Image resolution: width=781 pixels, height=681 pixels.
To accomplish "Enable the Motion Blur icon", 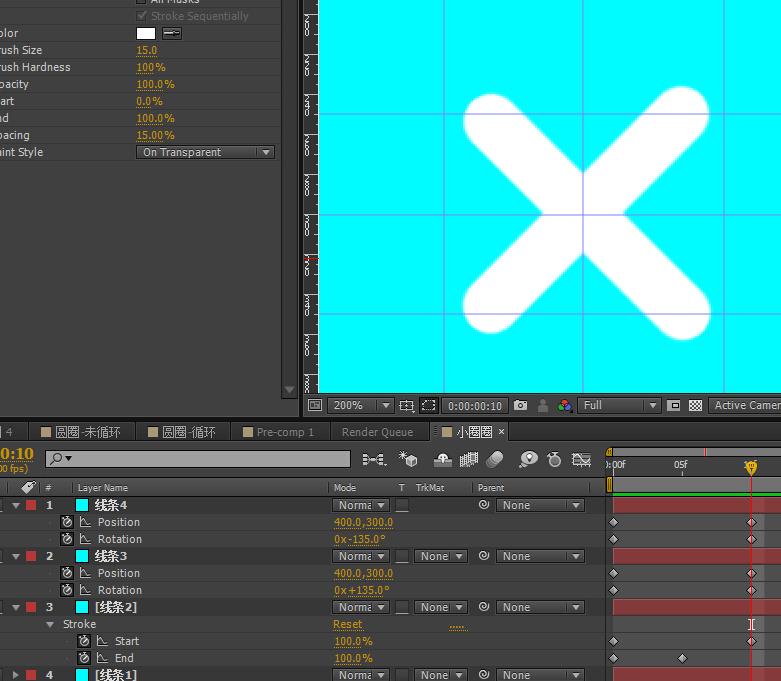I will point(495,459).
